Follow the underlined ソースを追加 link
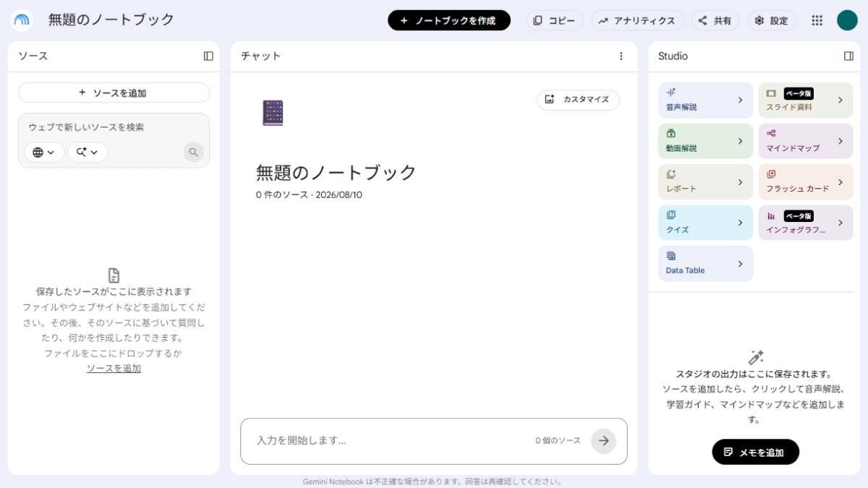 [x=114, y=368]
